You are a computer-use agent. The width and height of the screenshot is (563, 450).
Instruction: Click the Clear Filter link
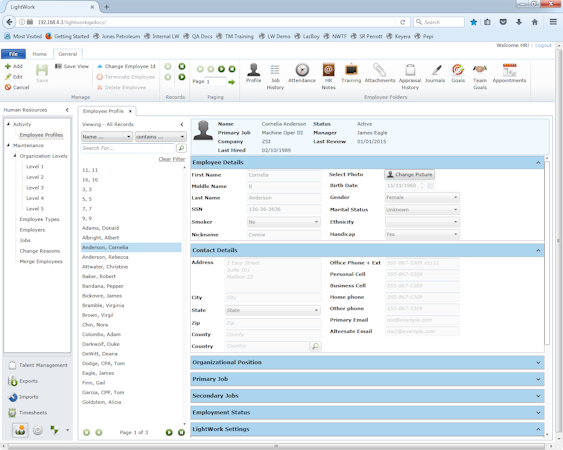172,159
